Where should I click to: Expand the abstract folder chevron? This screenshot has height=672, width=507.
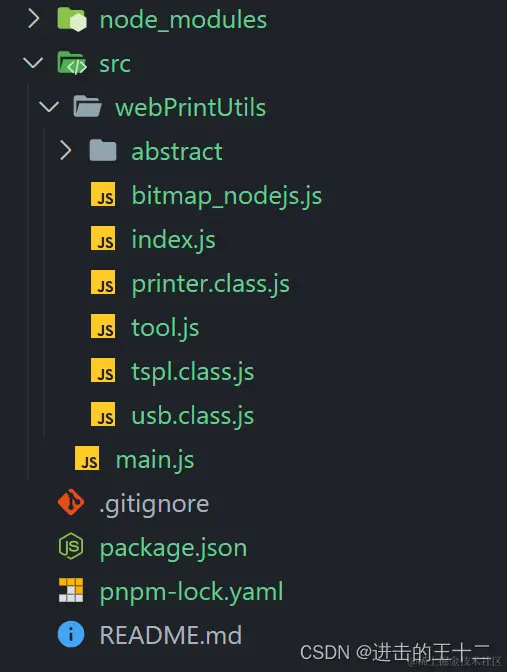66,150
